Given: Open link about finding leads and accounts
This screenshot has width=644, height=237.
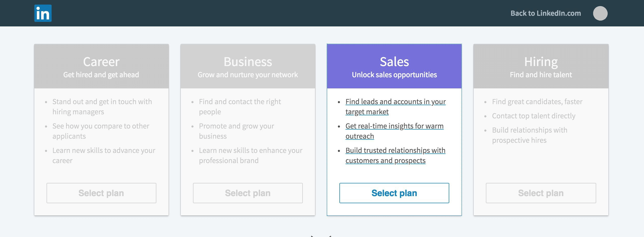Looking at the screenshot, I should coord(395,107).
